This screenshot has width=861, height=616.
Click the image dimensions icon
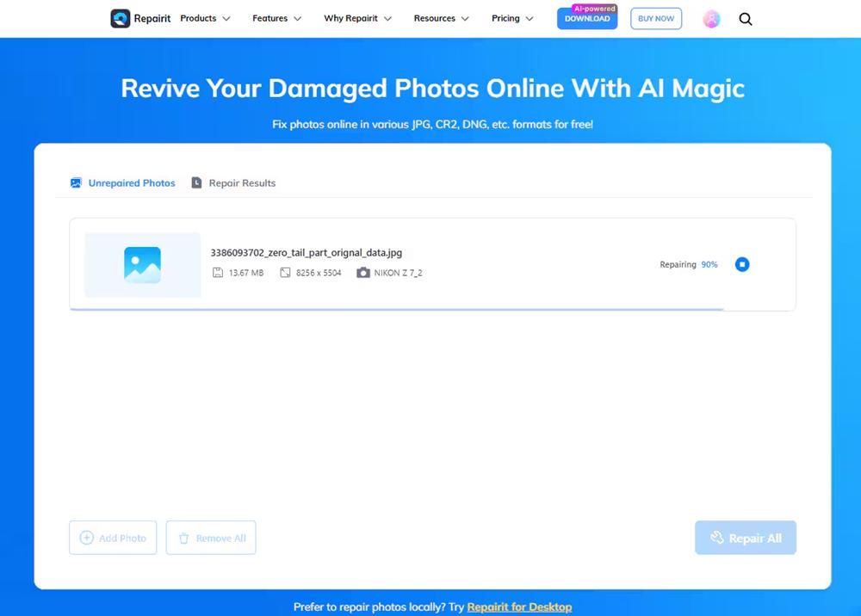285,273
